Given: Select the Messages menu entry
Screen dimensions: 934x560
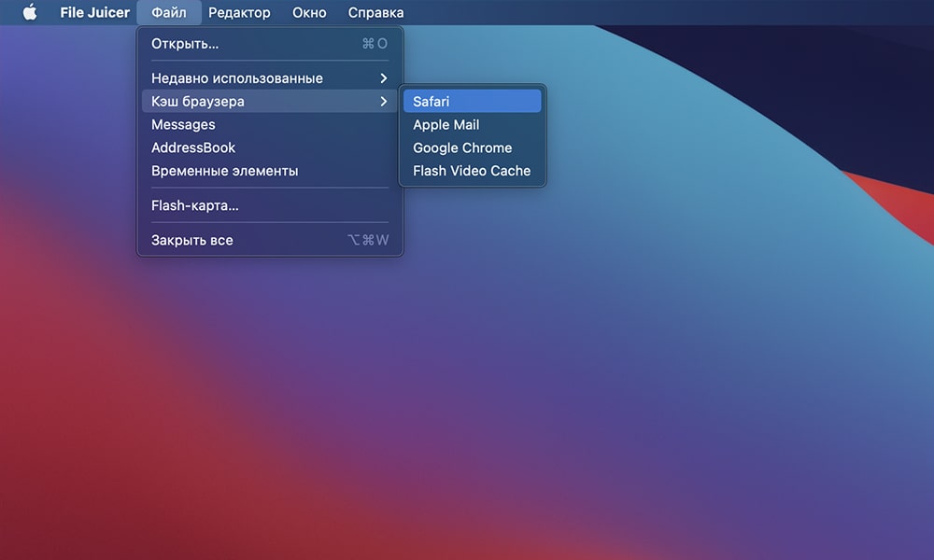Looking at the screenshot, I should 182,124.
